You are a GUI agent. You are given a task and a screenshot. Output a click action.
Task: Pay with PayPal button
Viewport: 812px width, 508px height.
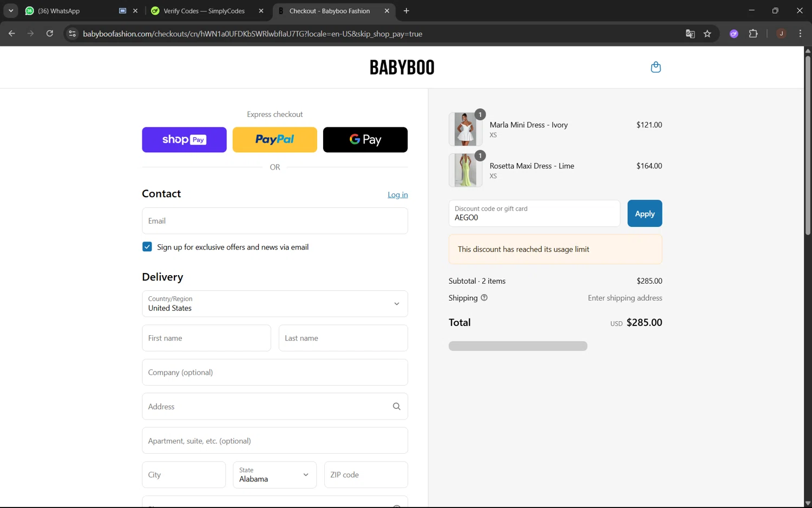274,140
